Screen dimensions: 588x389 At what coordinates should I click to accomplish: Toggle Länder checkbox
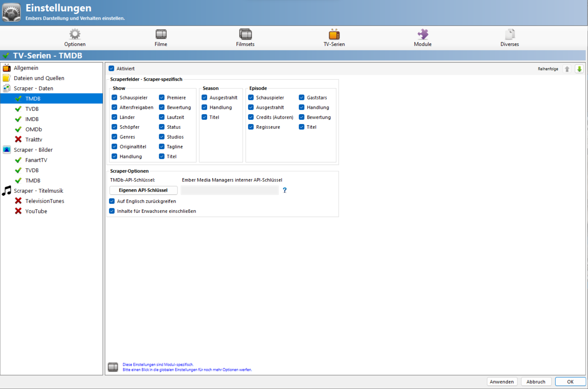tap(114, 117)
